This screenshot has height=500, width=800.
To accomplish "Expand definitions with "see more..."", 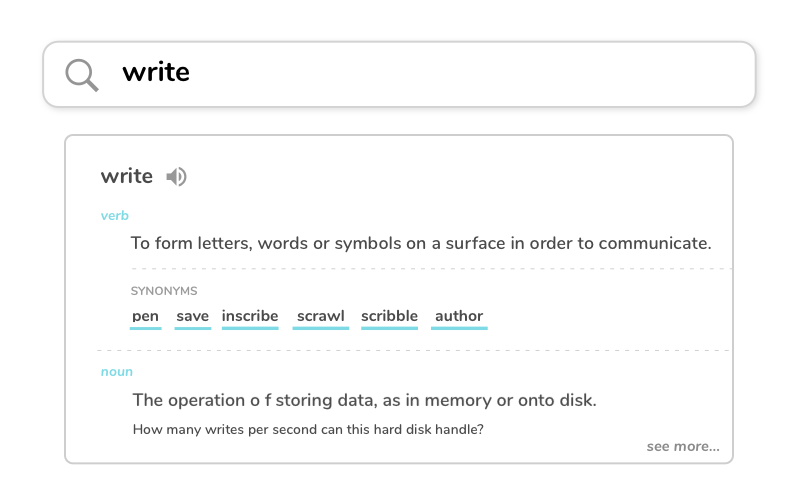I will 683,446.
